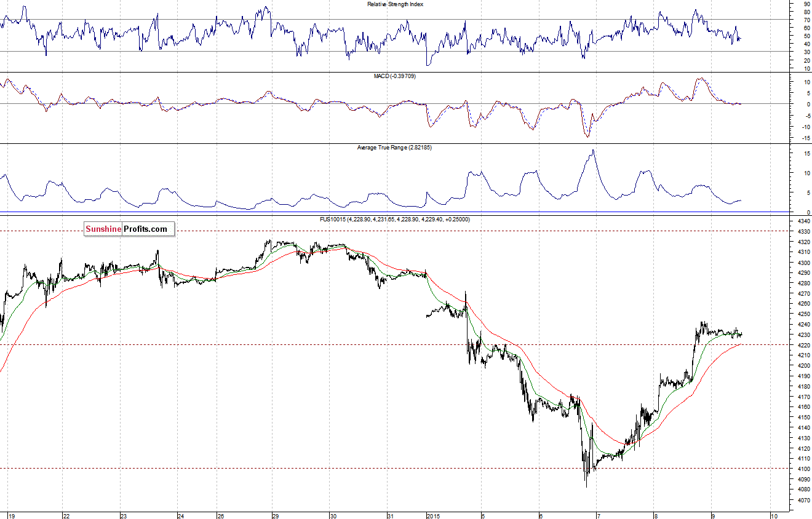Click the 15 label on ATR axis

tap(806, 154)
